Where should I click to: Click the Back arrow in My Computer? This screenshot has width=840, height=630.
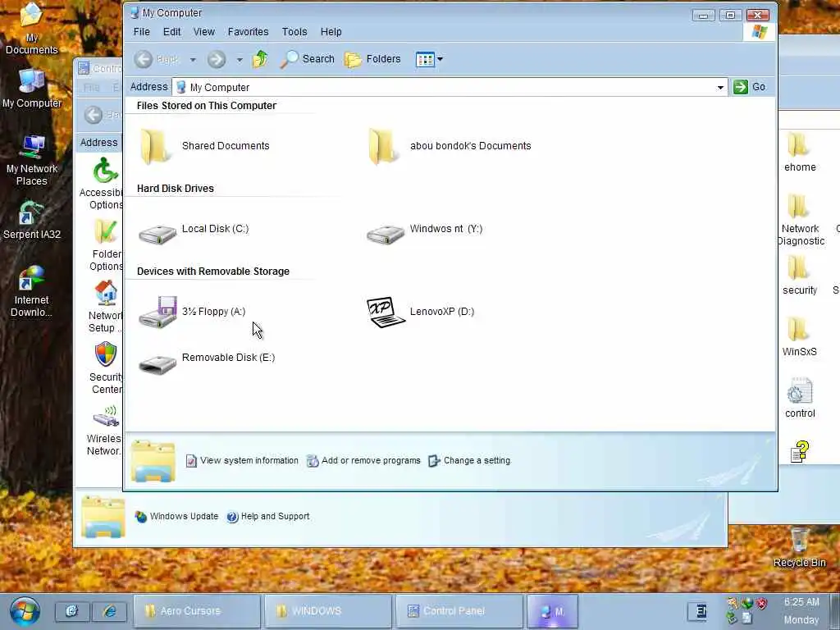[144, 59]
